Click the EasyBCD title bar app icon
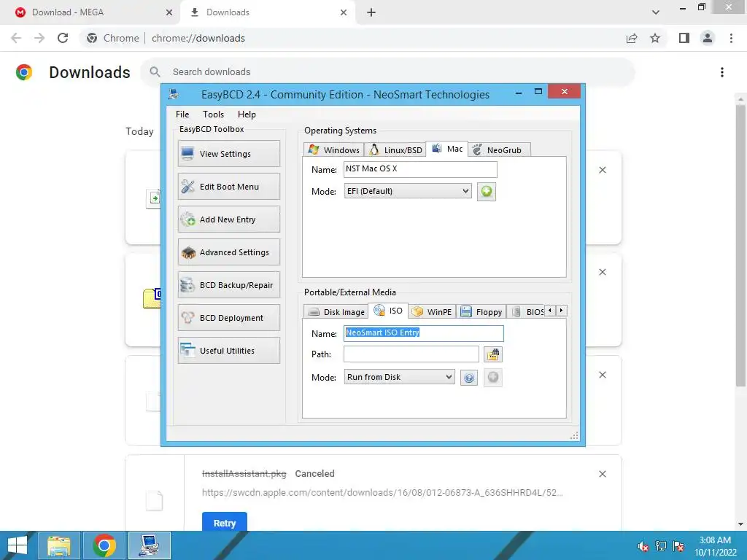 [174, 94]
